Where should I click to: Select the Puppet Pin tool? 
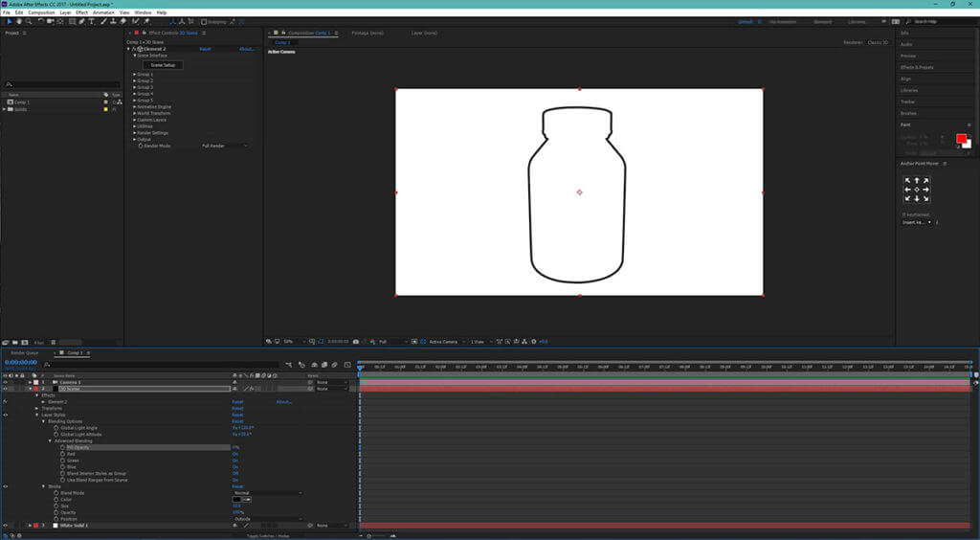pos(146,21)
